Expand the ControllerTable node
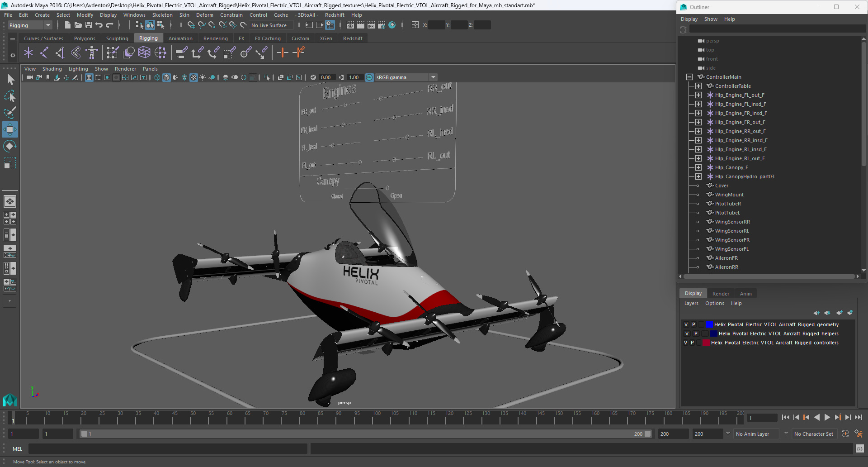The image size is (868, 467). pyautogui.click(x=698, y=86)
